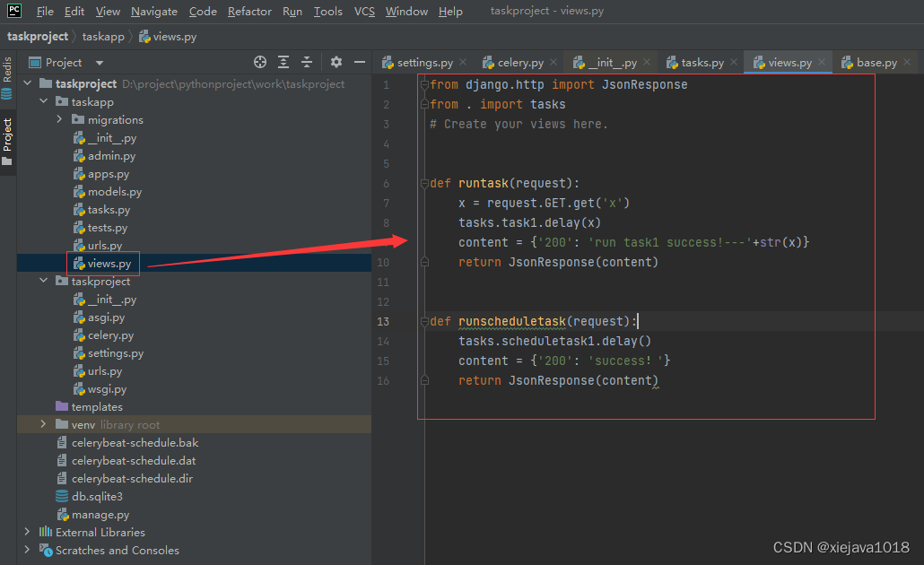Click the locate/select opened file target icon
Viewport: 924px width, 565px height.
(x=260, y=62)
